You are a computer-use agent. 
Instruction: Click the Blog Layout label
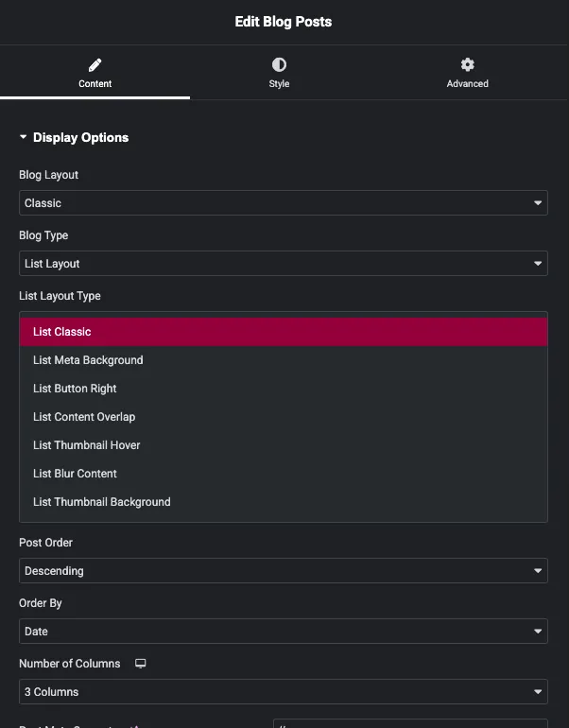[49, 175]
